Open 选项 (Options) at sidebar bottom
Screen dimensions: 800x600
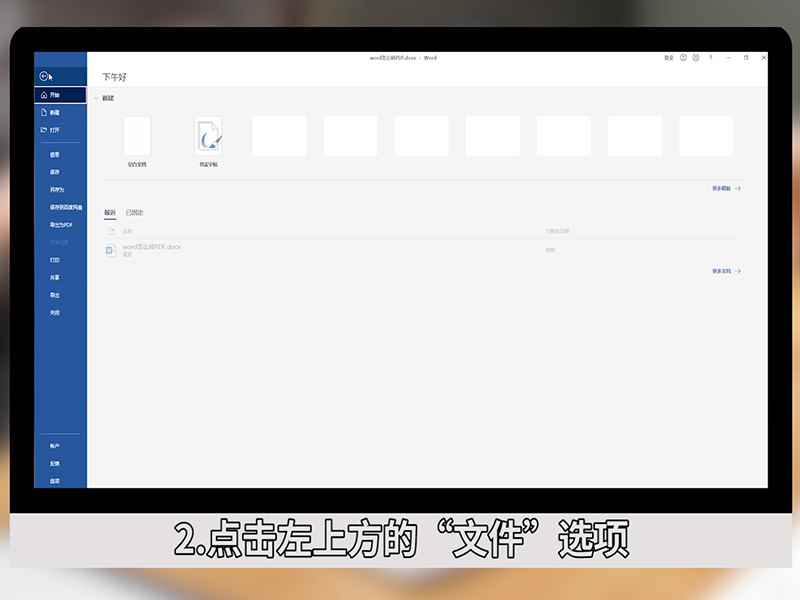tap(55, 480)
